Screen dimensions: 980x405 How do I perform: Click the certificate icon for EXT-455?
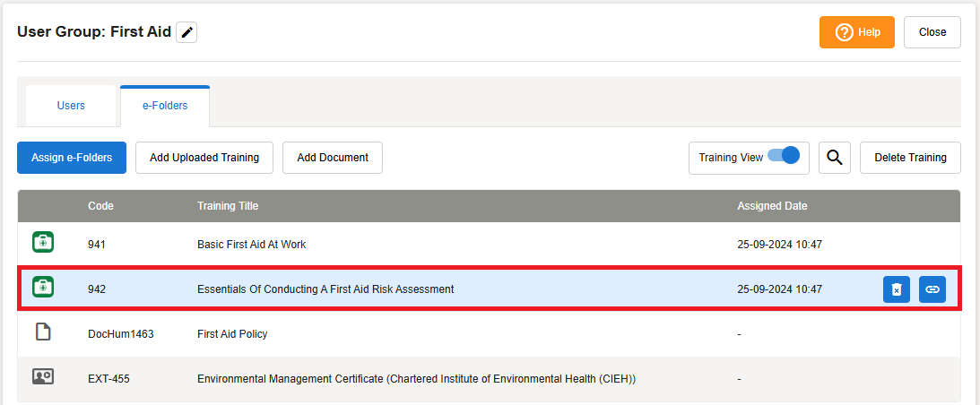point(43,378)
